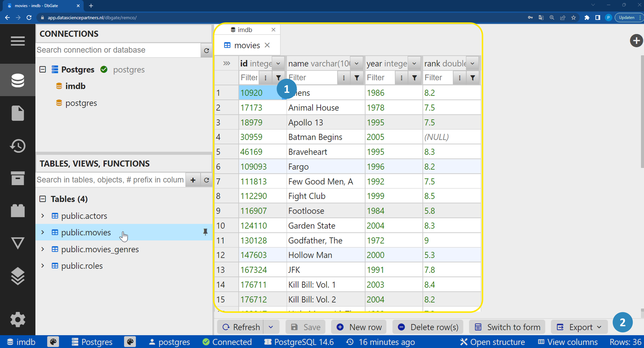The width and height of the screenshot is (644, 348).
Task: Open name filter three-dots options
Action: click(344, 78)
